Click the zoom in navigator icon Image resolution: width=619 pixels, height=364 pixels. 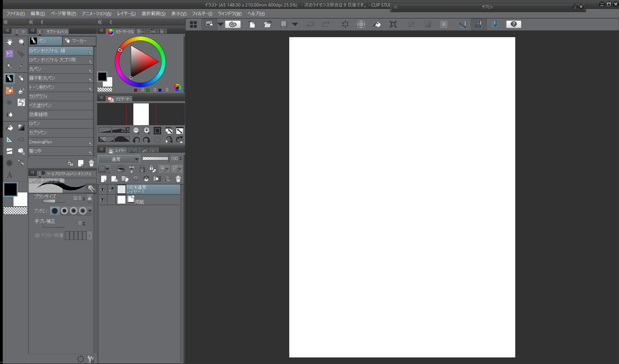[147, 130]
